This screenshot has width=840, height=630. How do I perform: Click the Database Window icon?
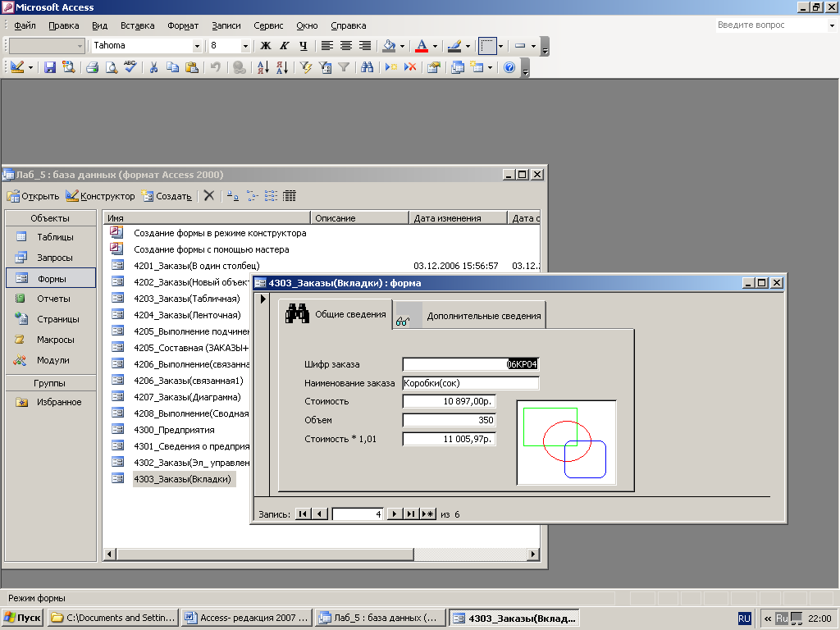click(458, 67)
